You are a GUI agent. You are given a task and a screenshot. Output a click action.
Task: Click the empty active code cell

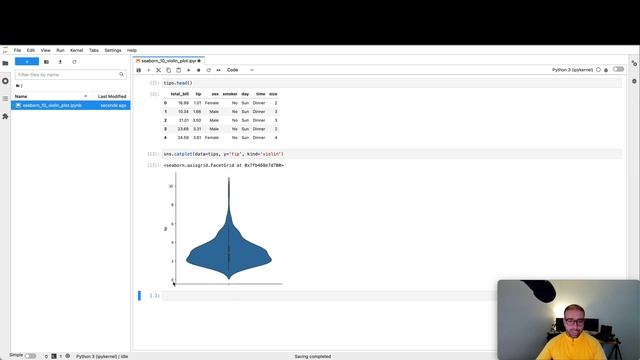(329, 296)
